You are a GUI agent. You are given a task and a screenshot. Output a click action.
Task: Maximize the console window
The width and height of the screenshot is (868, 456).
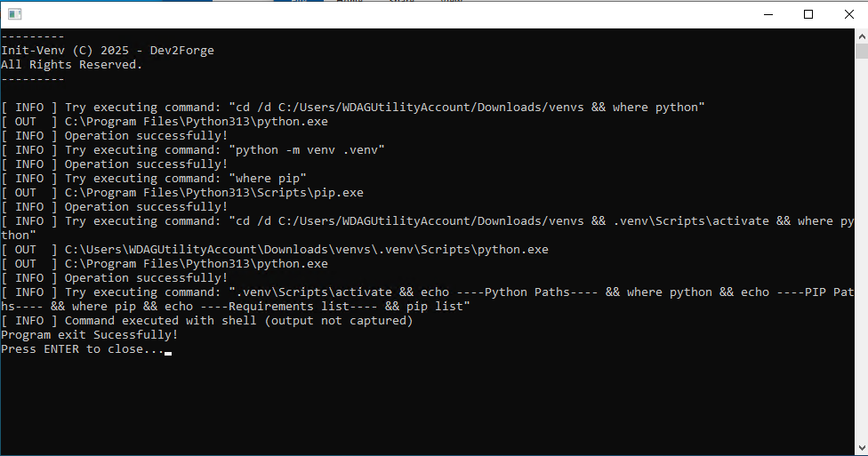[x=808, y=14]
